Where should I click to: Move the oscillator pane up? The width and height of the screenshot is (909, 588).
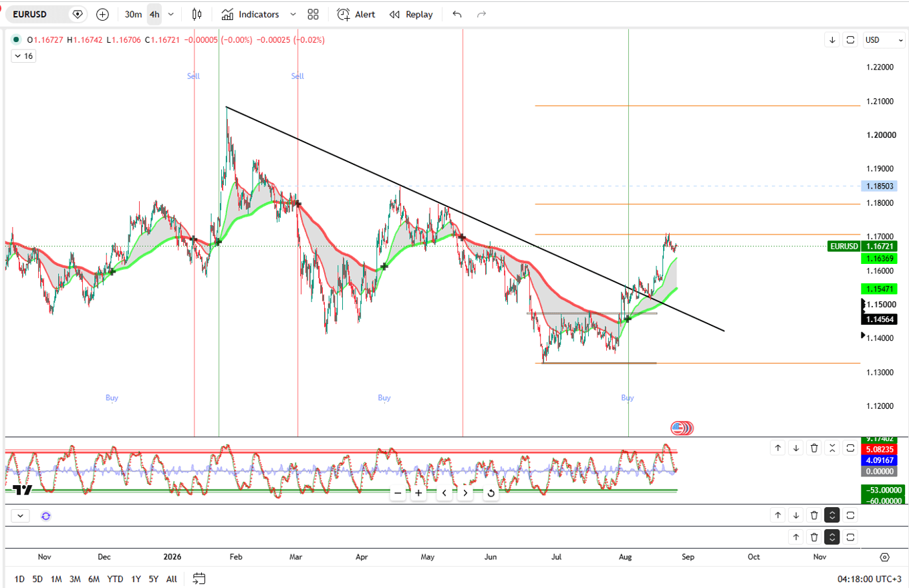778,448
